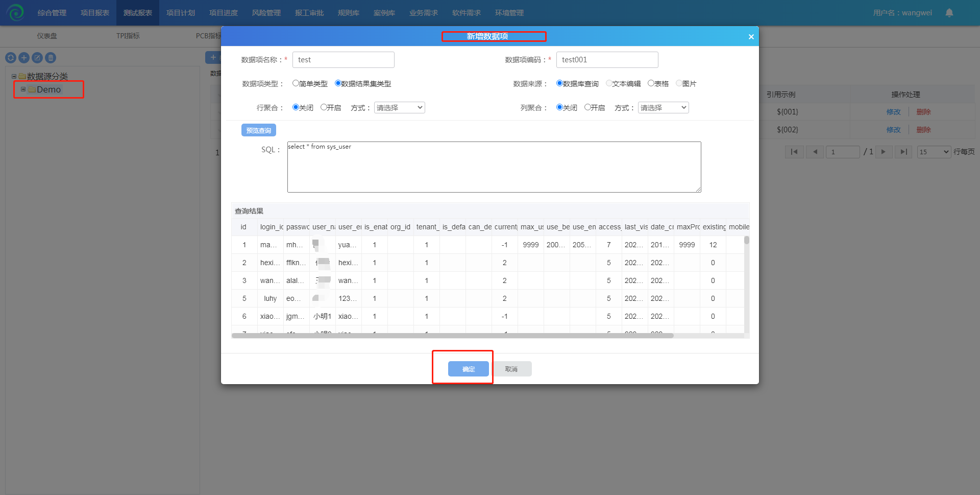Image resolution: width=980 pixels, height=495 pixels.
Task: Click into the SQL text area
Action: coord(494,167)
